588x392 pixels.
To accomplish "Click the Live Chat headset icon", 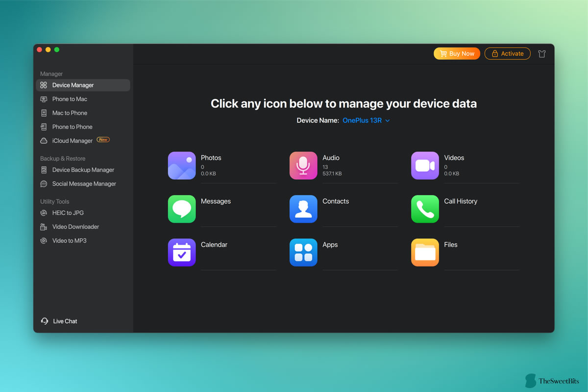I will (x=45, y=321).
